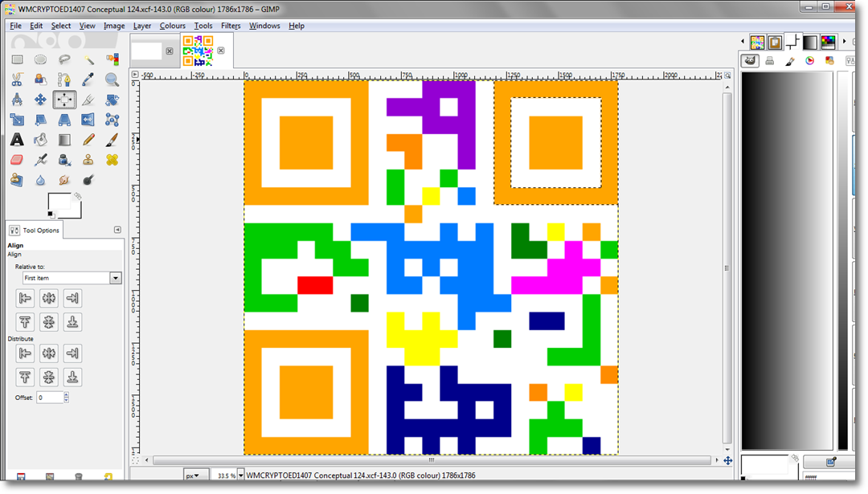868x494 pixels.
Task: Select the Blur/Sharpen droplet tool
Action: tap(40, 180)
